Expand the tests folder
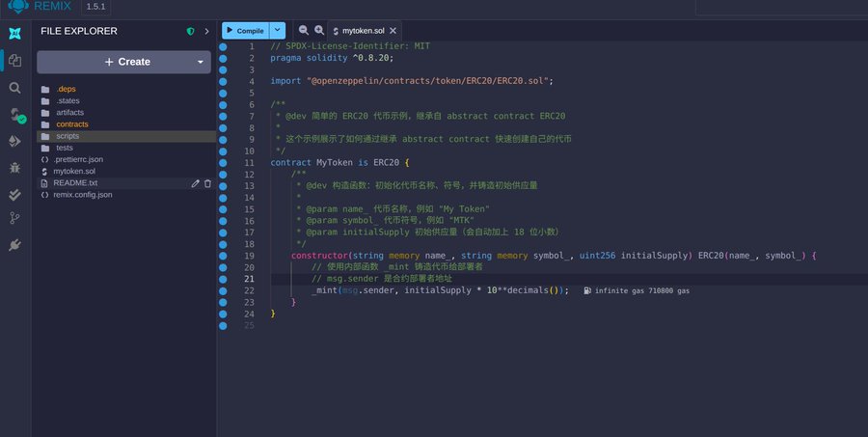The height and width of the screenshot is (437, 868). [x=65, y=148]
